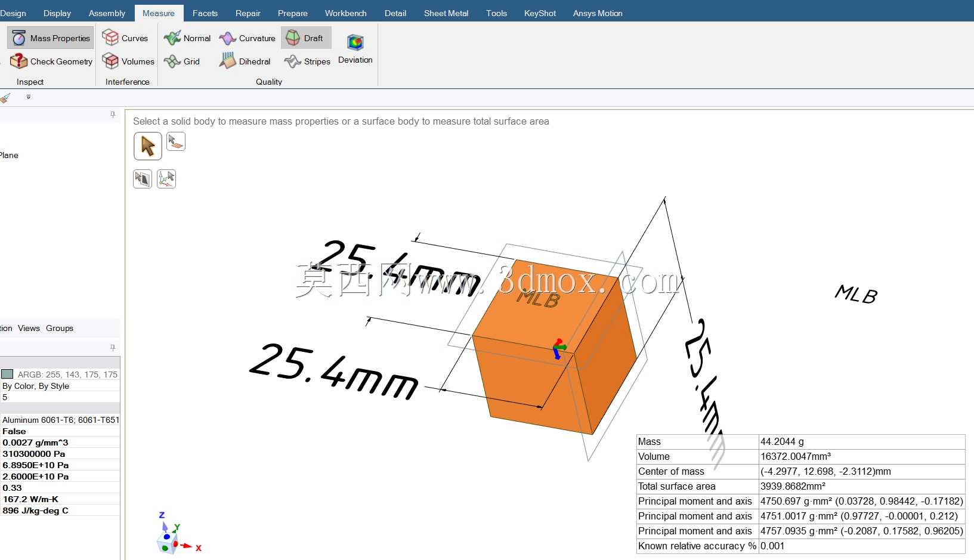974x560 pixels.
Task: Click the MLB note annotation on right
Action: pos(856,294)
